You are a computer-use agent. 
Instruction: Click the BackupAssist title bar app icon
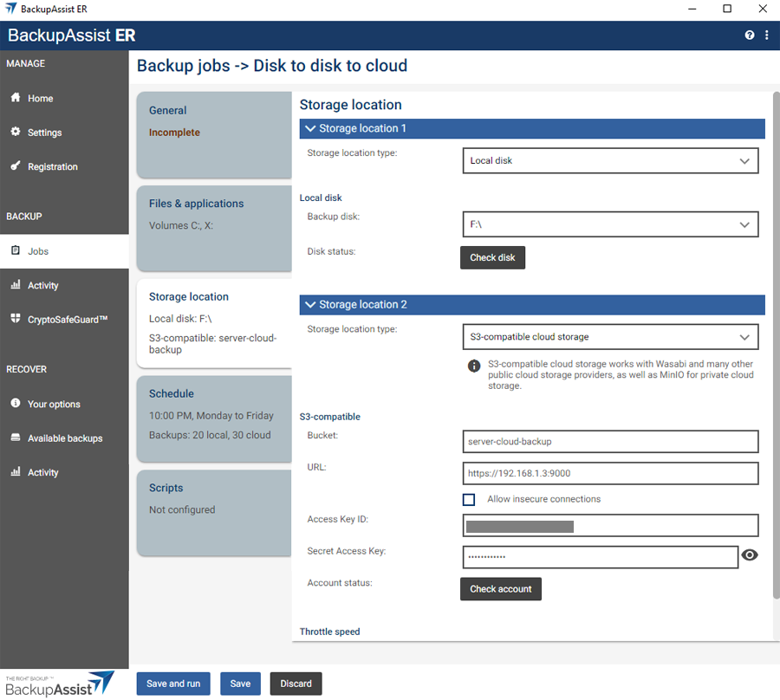point(10,9)
